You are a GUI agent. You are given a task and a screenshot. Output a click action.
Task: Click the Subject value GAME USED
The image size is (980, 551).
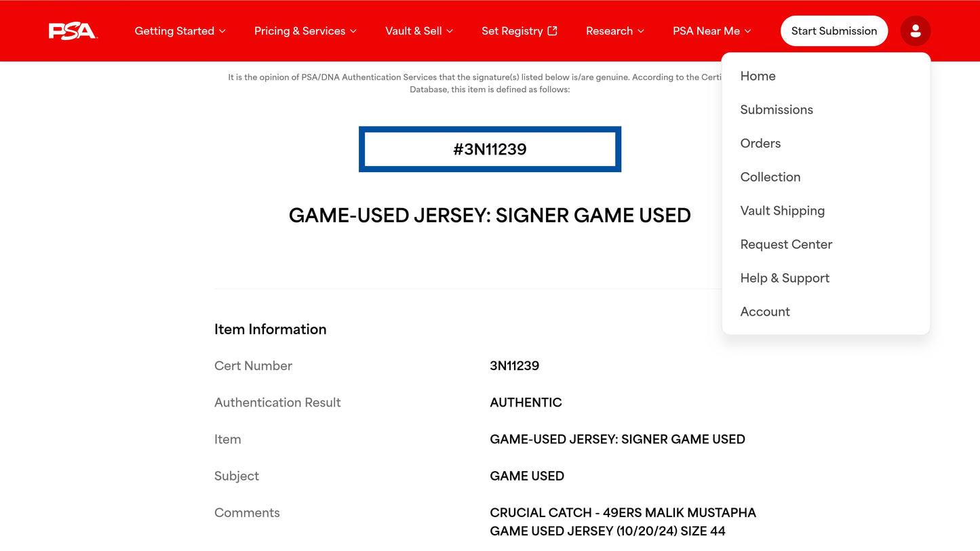(527, 476)
